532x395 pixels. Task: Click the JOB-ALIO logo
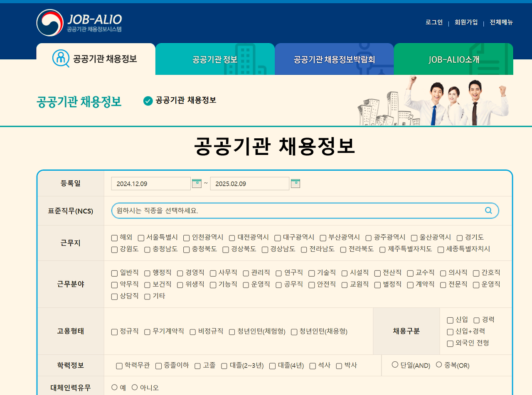pyautogui.click(x=79, y=22)
